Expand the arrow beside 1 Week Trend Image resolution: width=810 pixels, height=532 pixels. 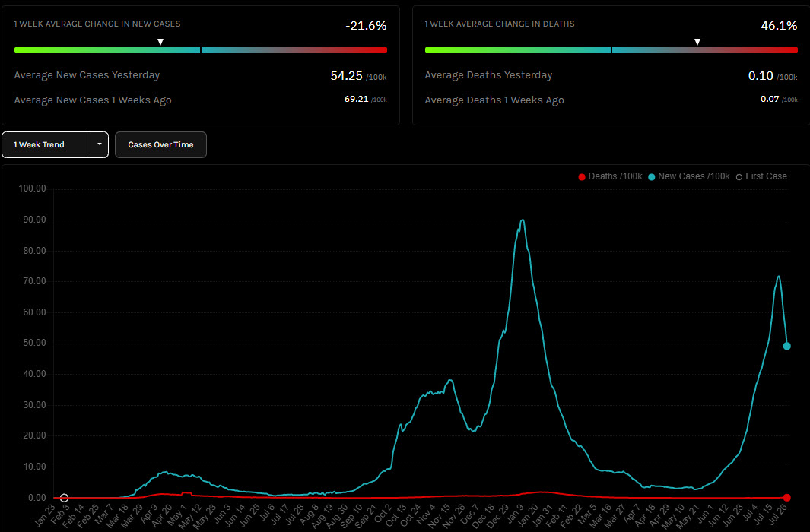[100, 144]
